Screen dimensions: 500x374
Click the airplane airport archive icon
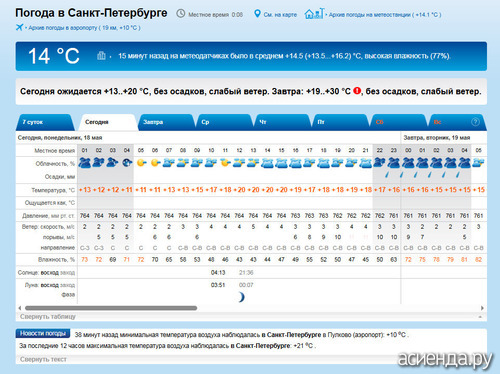click(x=19, y=27)
